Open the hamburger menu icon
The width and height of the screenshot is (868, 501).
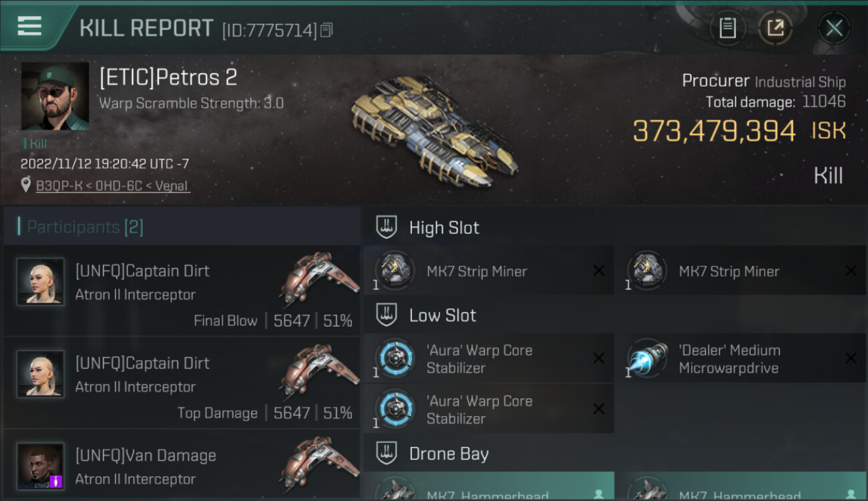click(29, 27)
